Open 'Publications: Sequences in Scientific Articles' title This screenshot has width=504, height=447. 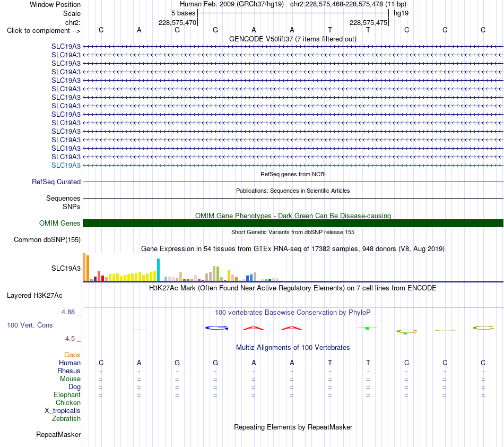pyautogui.click(x=293, y=191)
